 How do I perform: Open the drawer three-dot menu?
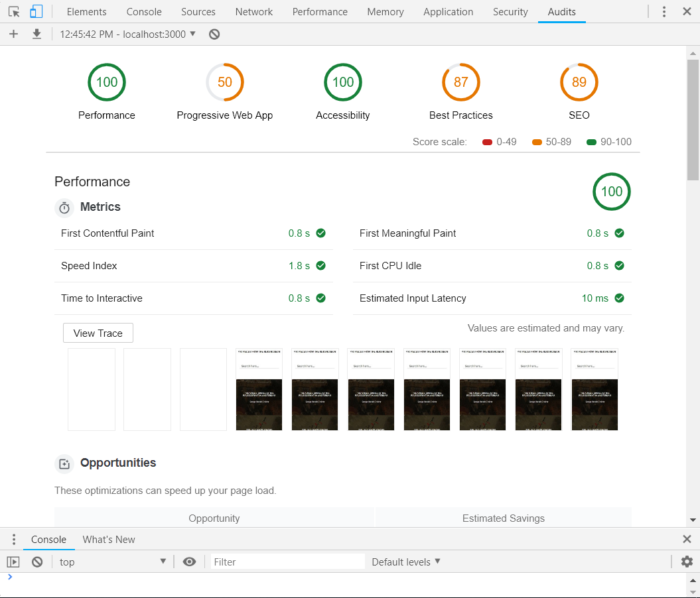14,539
